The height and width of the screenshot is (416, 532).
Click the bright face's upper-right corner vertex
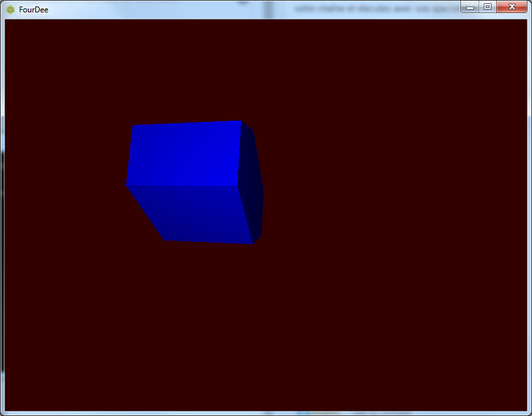coord(241,121)
